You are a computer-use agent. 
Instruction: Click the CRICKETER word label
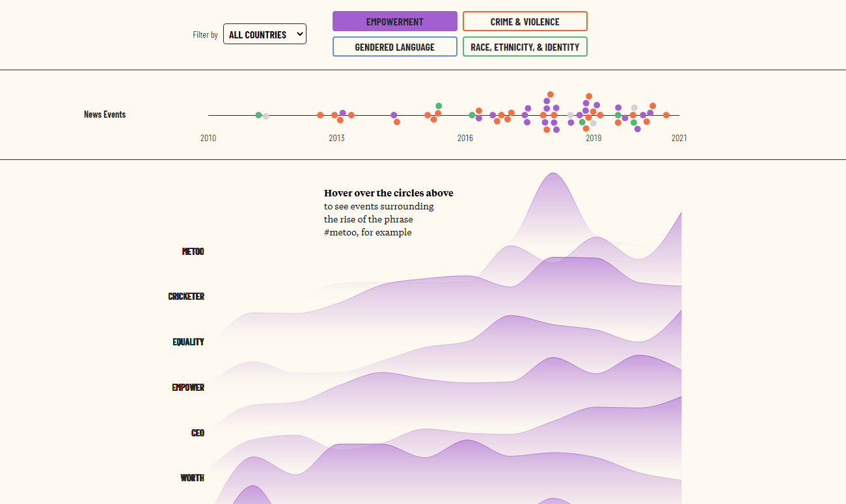[x=186, y=297]
